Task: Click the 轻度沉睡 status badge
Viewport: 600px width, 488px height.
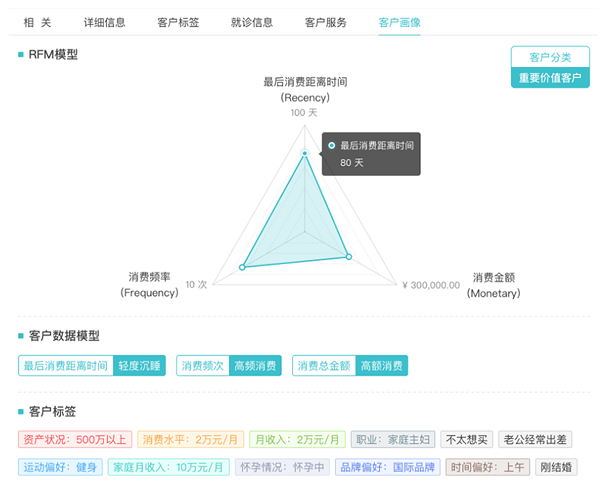Action: click(x=139, y=366)
